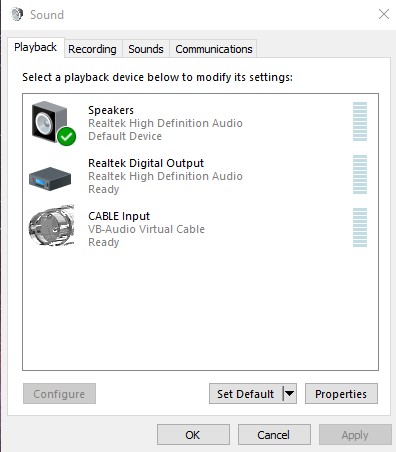The image size is (396, 452).
Task: Go to the Communications tab
Action: tap(214, 49)
